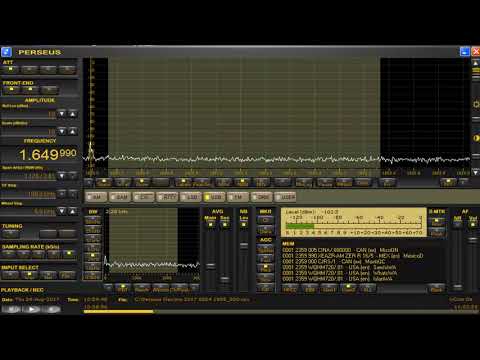
Task: Click the NB level slider handle
Action: click(x=244, y=246)
